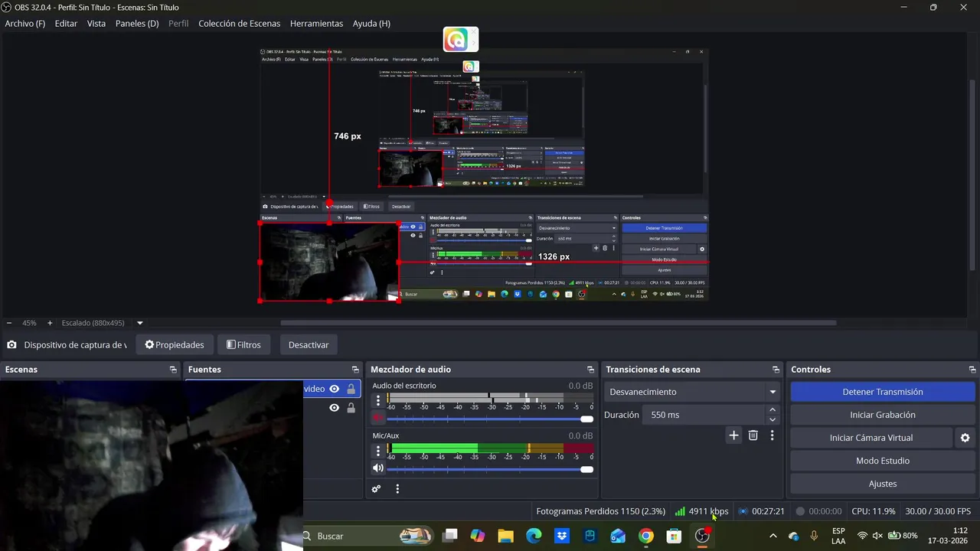Open File Explorer from the taskbar
This screenshot has height=551, width=980.
point(505,536)
